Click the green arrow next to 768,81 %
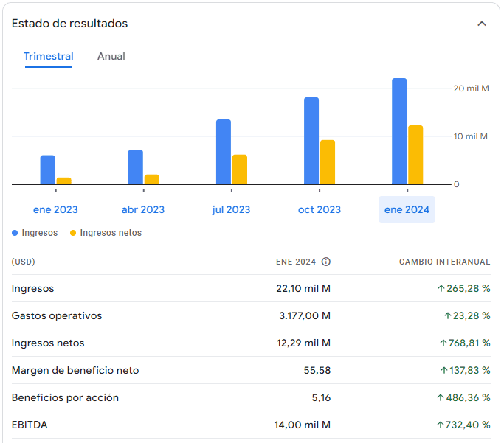Image resolution: width=504 pixels, height=443 pixels. [x=443, y=343]
